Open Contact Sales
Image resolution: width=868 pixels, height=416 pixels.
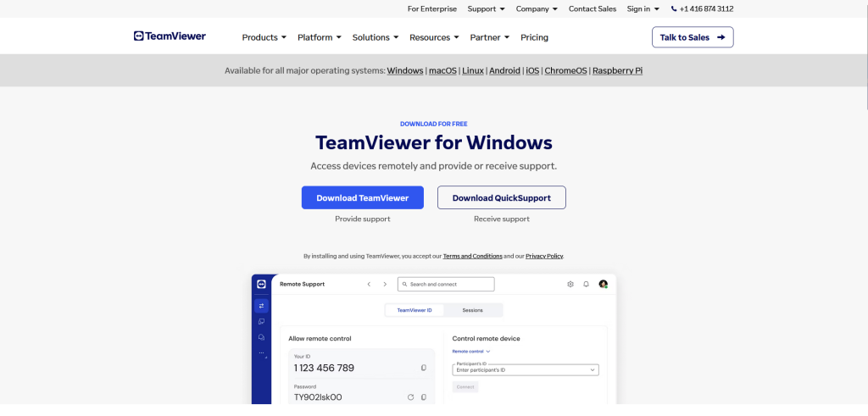click(x=593, y=8)
